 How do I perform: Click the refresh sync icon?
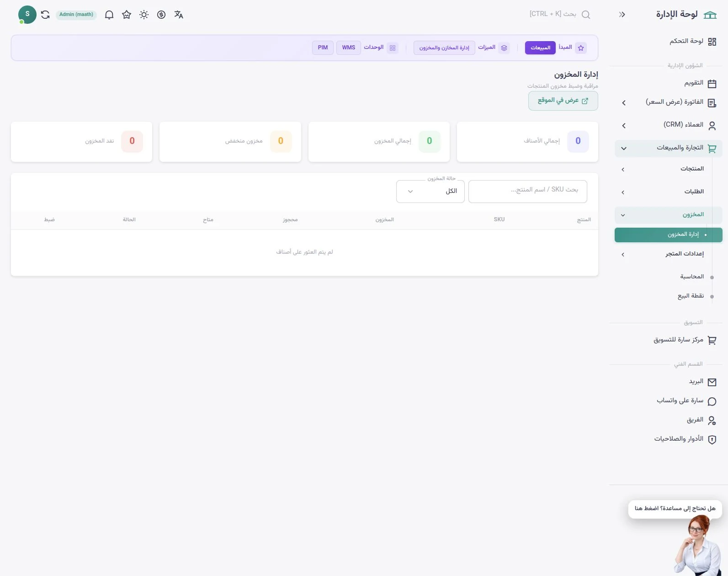(45, 15)
